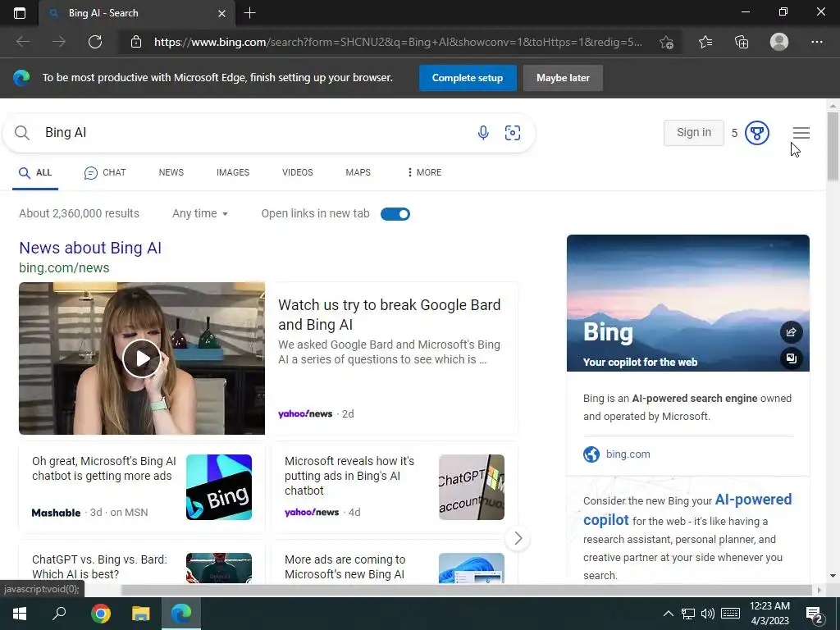Open Mashable Bing AI chatbot ads article
Image resolution: width=840 pixels, height=630 pixels.
click(x=103, y=468)
